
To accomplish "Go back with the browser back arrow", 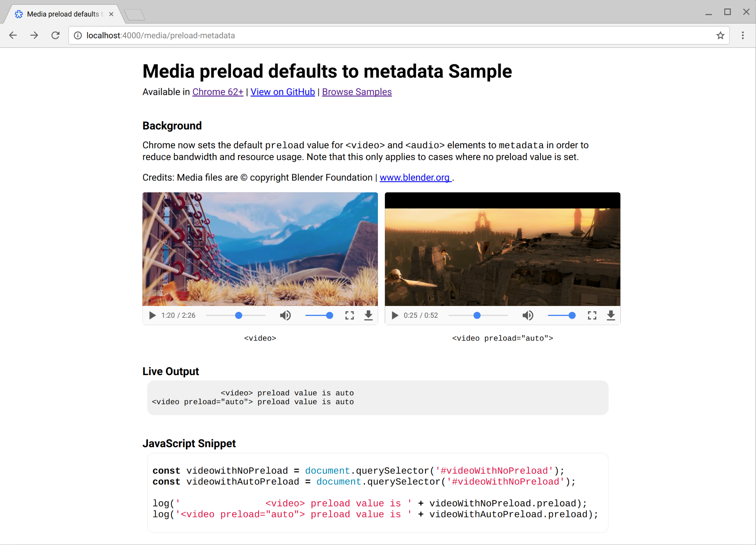I will click(x=13, y=35).
